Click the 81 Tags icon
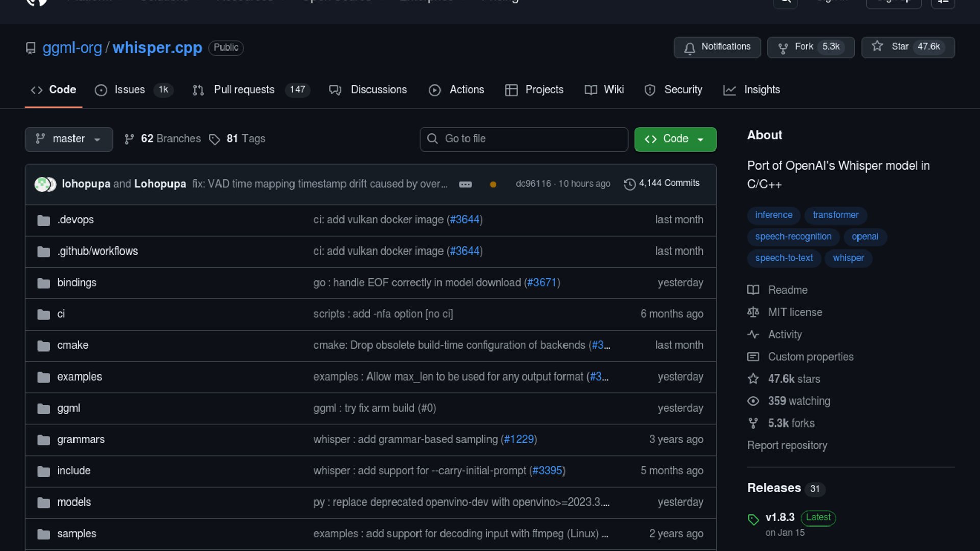 coord(215,139)
